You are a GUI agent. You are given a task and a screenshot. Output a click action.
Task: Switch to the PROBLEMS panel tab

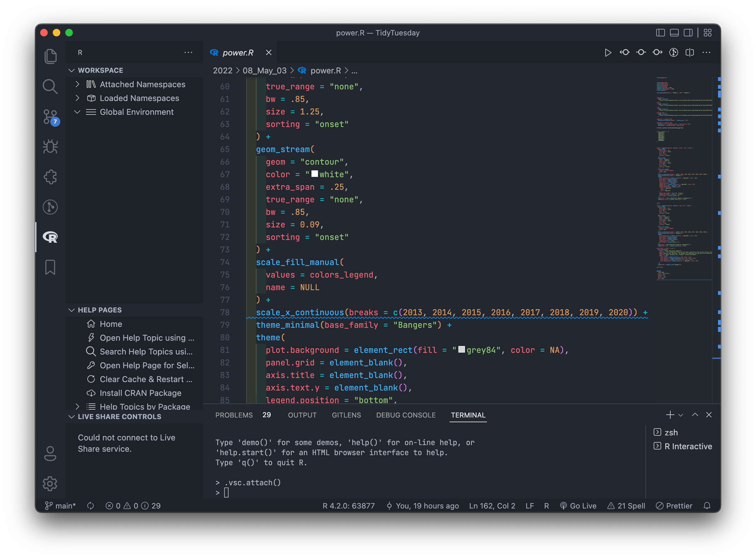point(234,415)
